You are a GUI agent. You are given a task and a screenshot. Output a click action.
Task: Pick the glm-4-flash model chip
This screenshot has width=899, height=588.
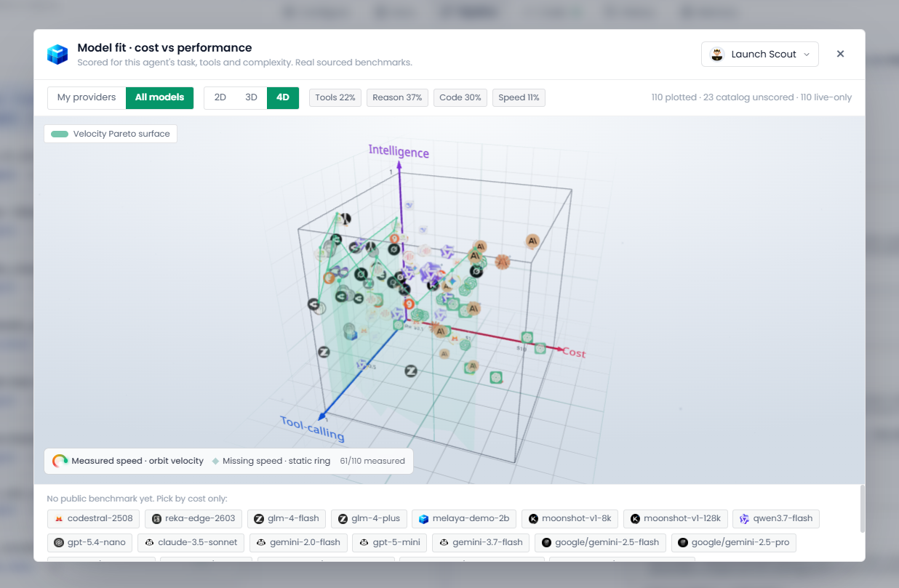287,519
